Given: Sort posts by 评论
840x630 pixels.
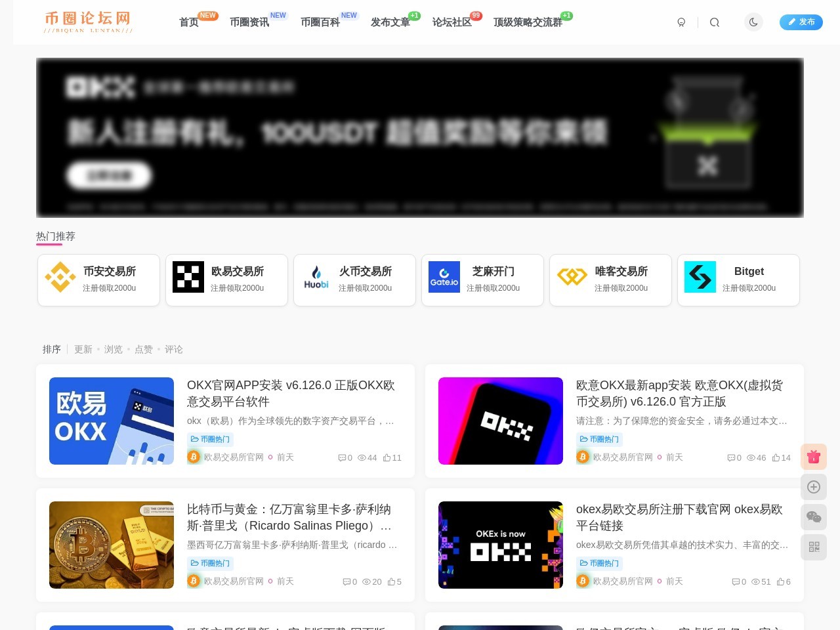Looking at the screenshot, I should click(x=174, y=350).
